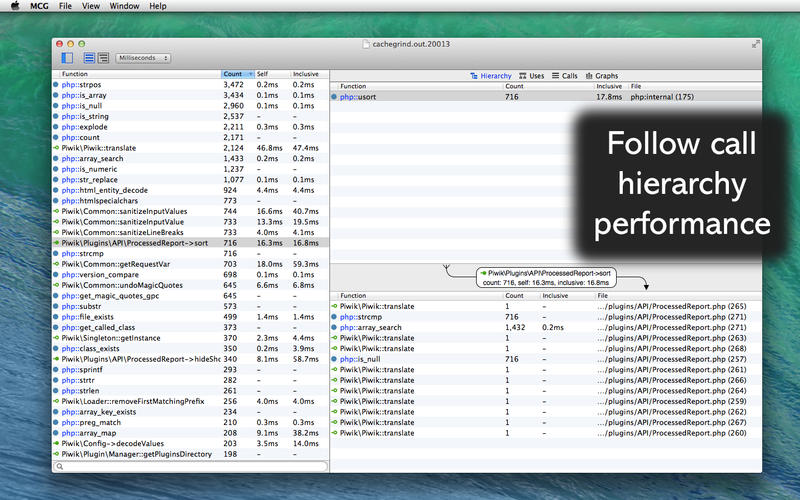Select php::array_search row in callees table
This screenshot has height=500, width=800.
(x=546, y=328)
